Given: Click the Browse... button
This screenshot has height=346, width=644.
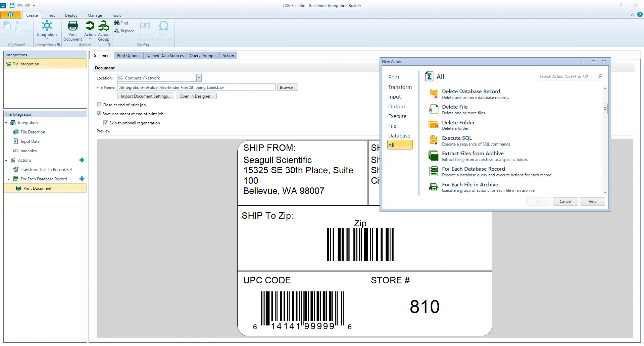Looking at the screenshot, I should (288, 87).
